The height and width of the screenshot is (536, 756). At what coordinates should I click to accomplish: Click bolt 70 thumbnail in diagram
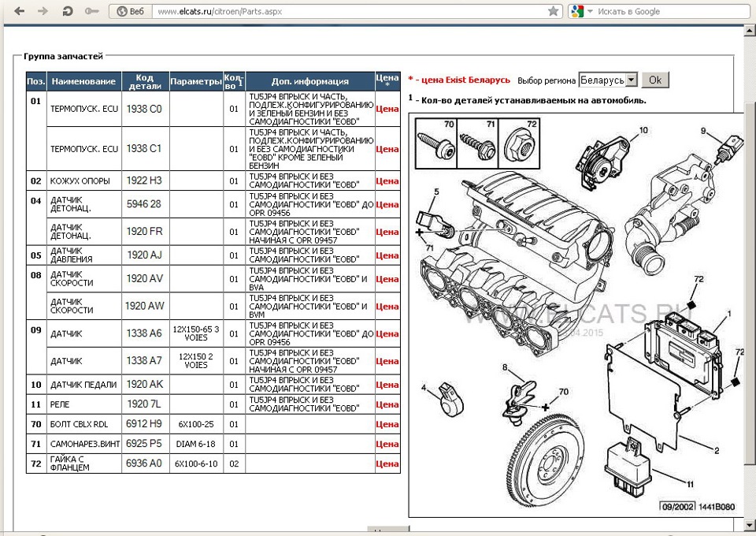tap(435, 143)
